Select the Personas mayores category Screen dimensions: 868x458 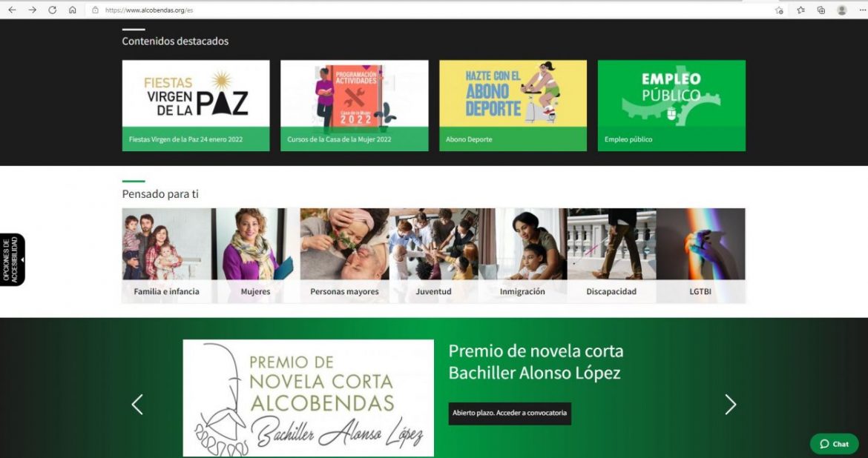pyautogui.click(x=344, y=256)
